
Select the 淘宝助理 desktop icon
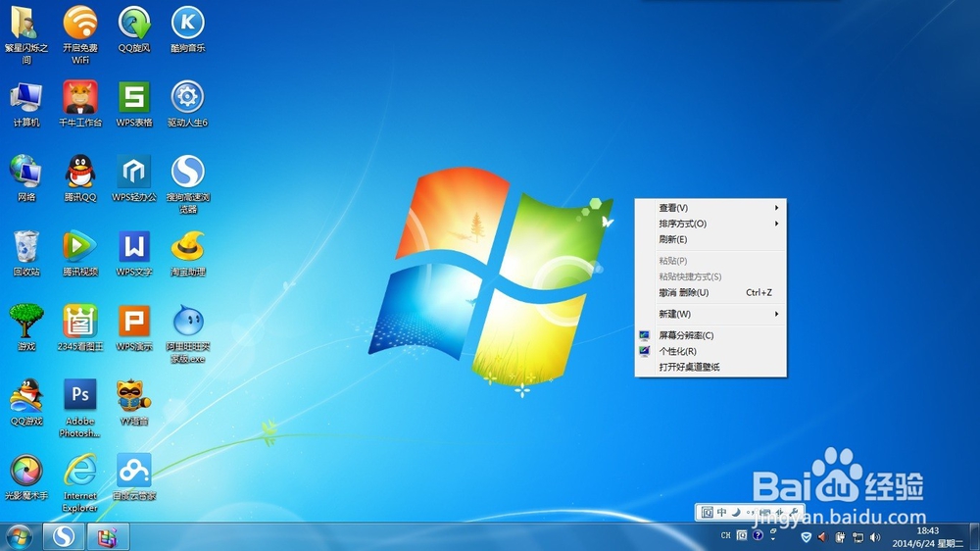(x=187, y=246)
